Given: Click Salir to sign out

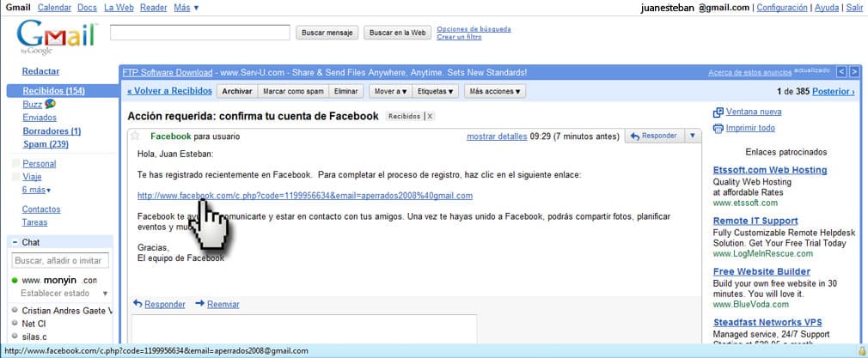Looking at the screenshot, I should tap(853, 8).
